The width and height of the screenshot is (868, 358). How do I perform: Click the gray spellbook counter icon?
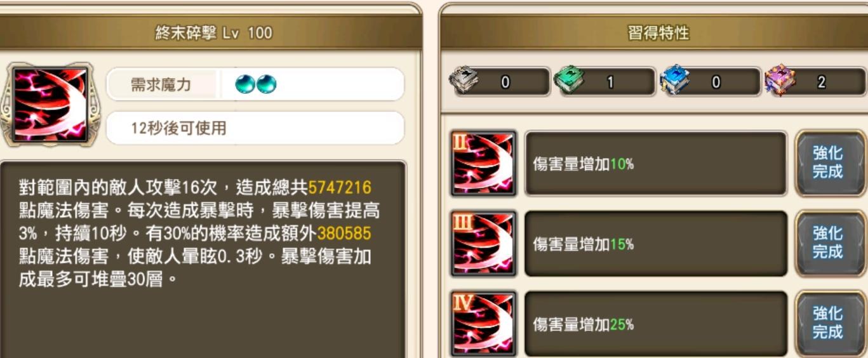[x=464, y=81]
